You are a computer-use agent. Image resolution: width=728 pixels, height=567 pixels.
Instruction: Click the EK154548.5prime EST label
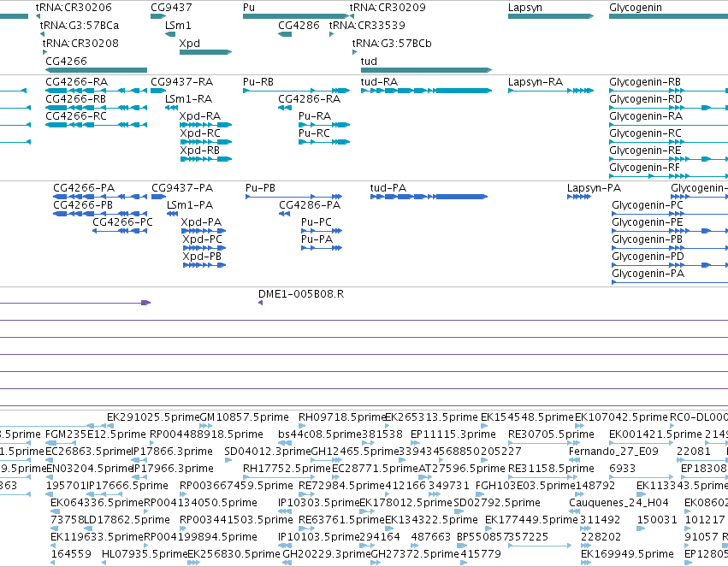click(x=527, y=417)
